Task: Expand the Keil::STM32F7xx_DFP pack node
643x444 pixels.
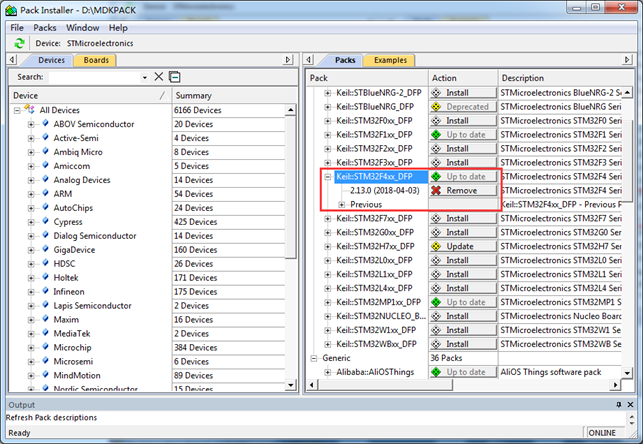Action: click(x=328, y=219)
